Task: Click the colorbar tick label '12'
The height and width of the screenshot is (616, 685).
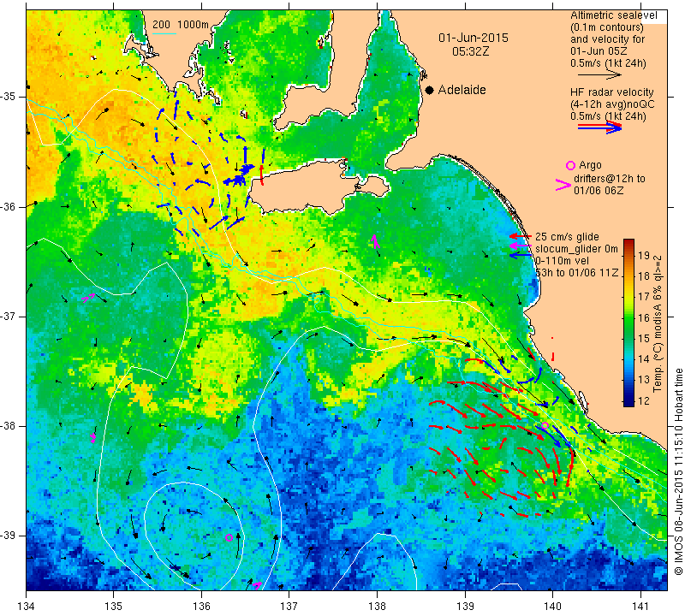Action: (644, 400)
